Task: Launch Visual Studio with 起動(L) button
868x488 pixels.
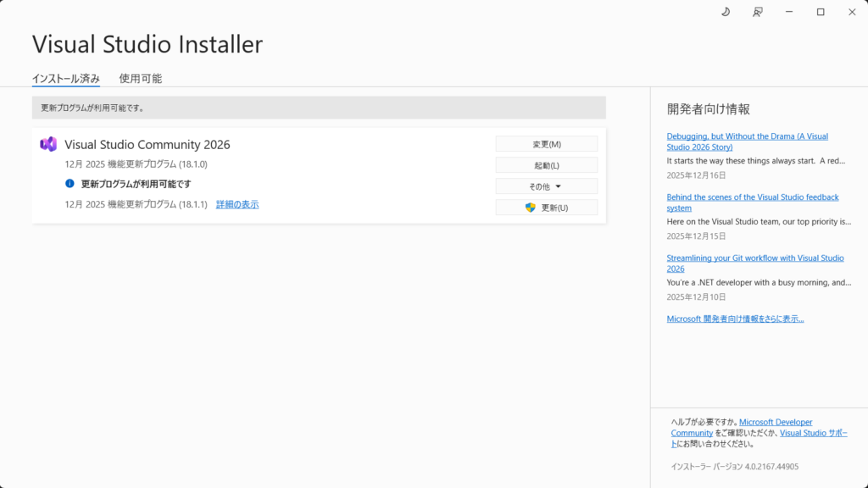Action: pyautogui.click(x=546, y=165)
